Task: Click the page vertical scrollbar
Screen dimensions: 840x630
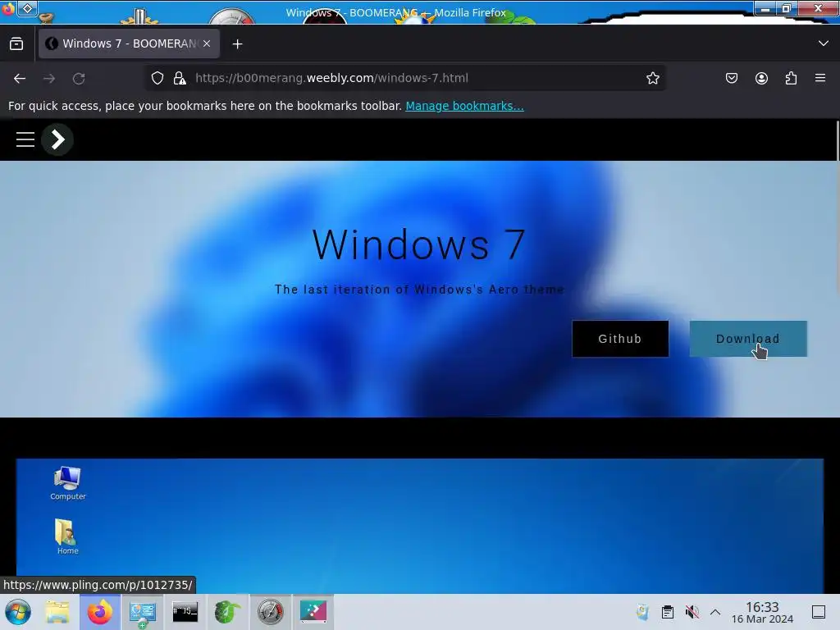Action: [x=837, y=141]
